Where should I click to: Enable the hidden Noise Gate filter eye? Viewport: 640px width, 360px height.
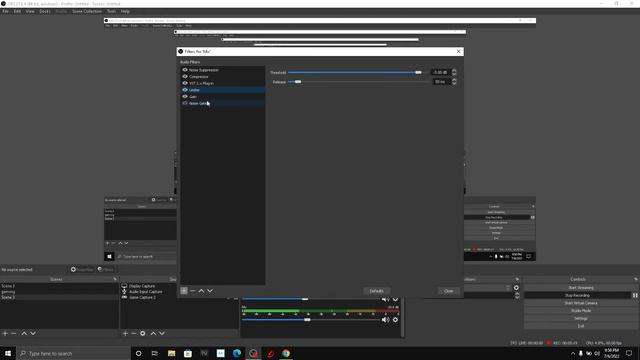pyautogui.click(x=185, y=103)
